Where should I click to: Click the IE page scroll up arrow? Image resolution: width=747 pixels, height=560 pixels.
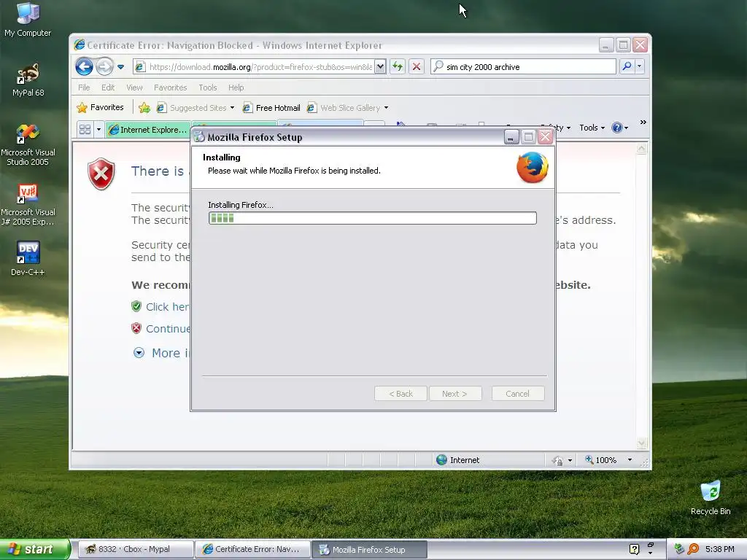(642, 149)
